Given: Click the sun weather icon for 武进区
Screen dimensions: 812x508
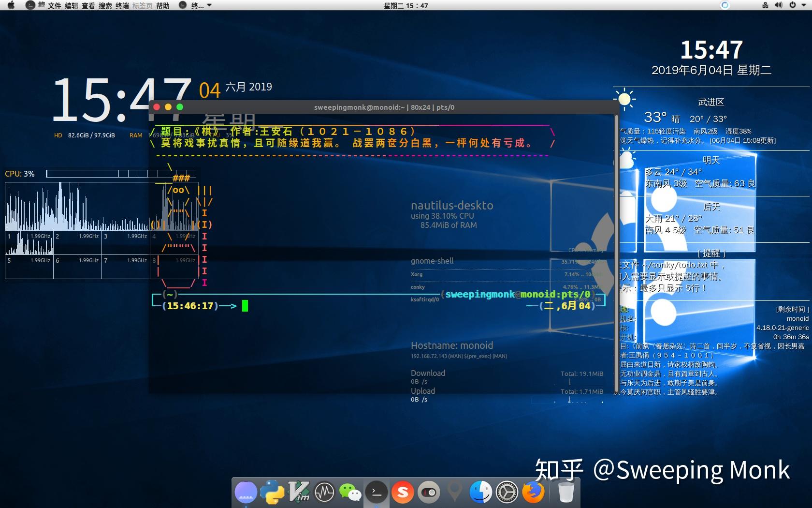Looking at the screenshot, I should [x=624, y=100].
